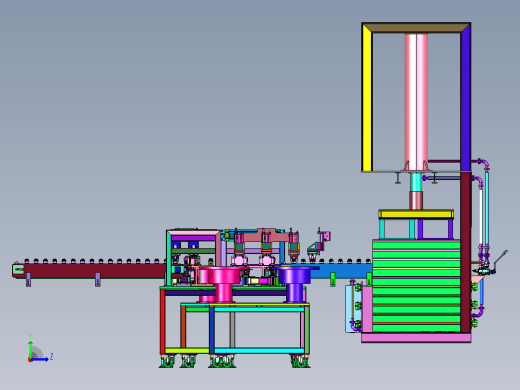Click the red leg of the table
520x390 pixels.
point(162,321)
